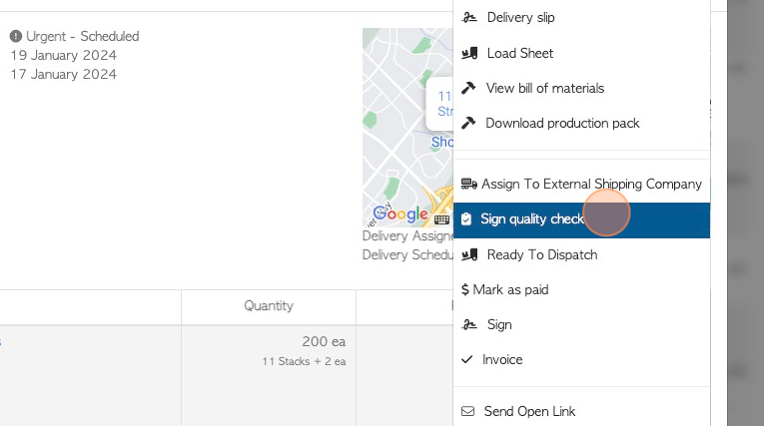This screenshot has height=426, width=764.
Task: Click the Delivery slip signature icon
Action: 468,18
